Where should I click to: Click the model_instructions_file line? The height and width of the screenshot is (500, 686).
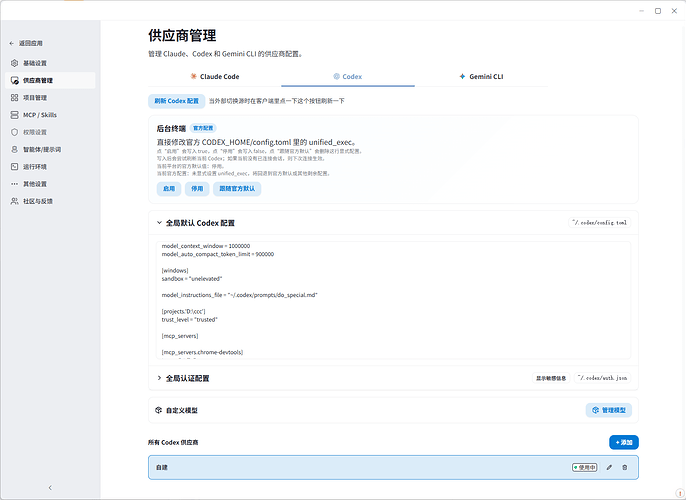tap(239, 295)
